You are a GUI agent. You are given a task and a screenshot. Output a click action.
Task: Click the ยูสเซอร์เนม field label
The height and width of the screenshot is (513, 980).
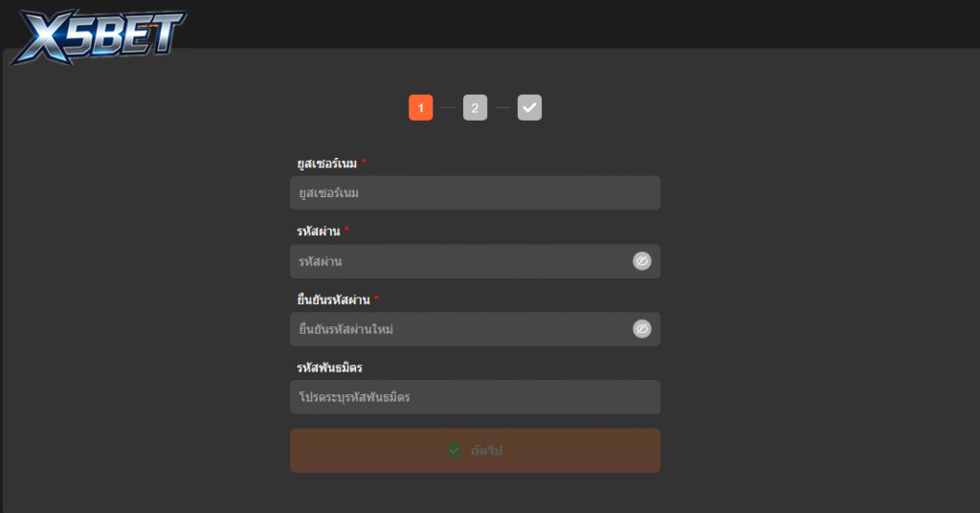tap(326, 164)
